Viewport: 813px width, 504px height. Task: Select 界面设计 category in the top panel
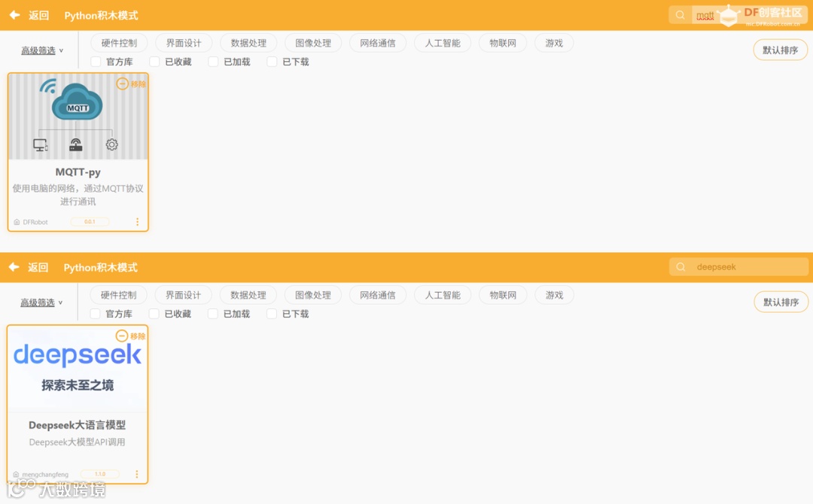click(184, 43)
